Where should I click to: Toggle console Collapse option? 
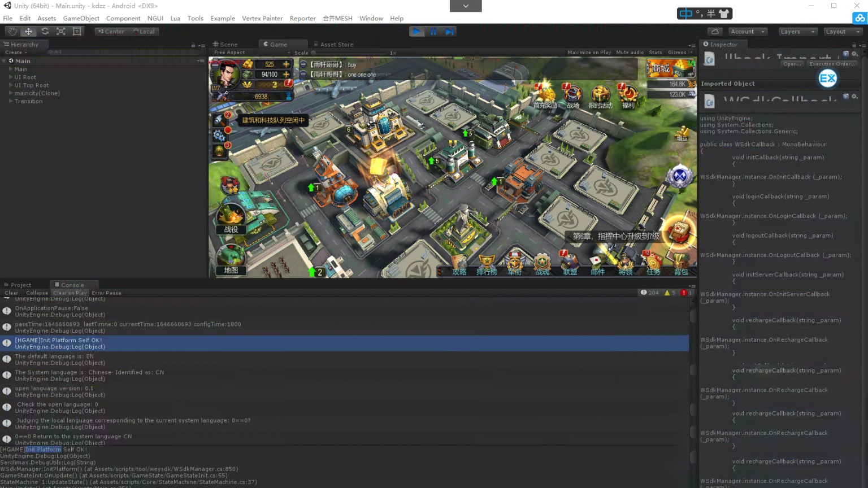tap(37, 293)
